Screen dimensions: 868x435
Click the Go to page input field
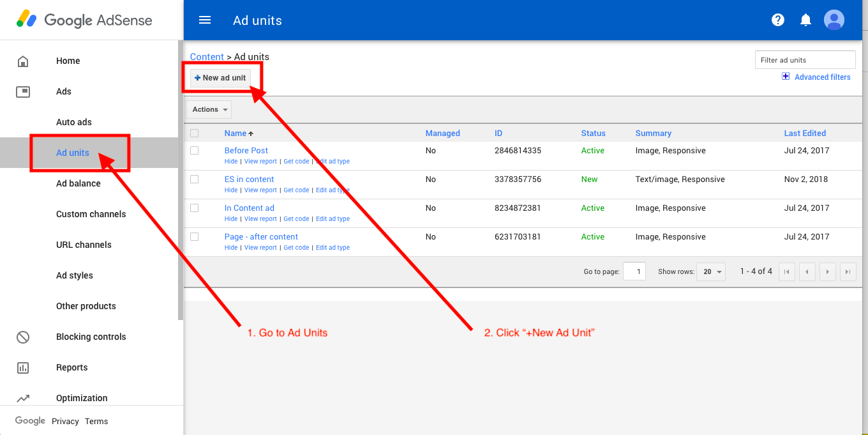coord(634,271)
